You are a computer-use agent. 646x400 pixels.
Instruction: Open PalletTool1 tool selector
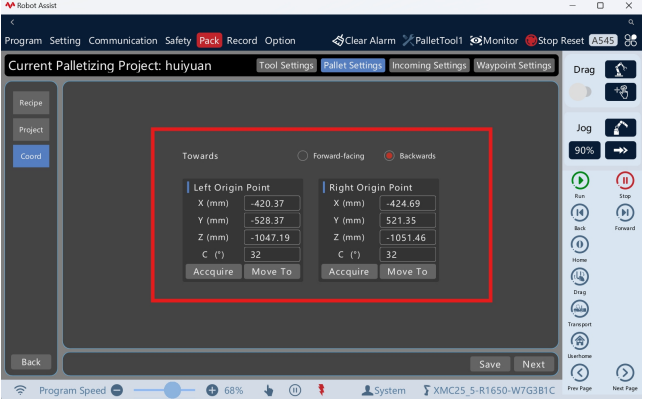[x=433, y=40]
